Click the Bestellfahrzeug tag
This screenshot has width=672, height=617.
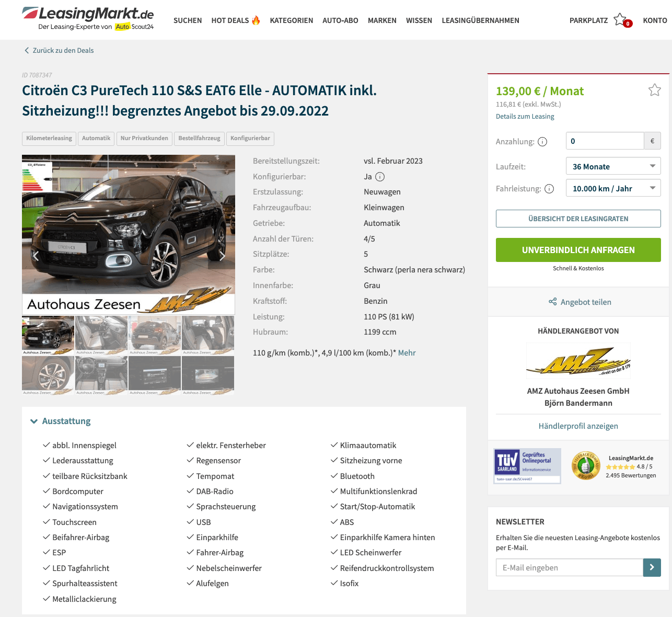pyautogui.click(x=199, y=139)
